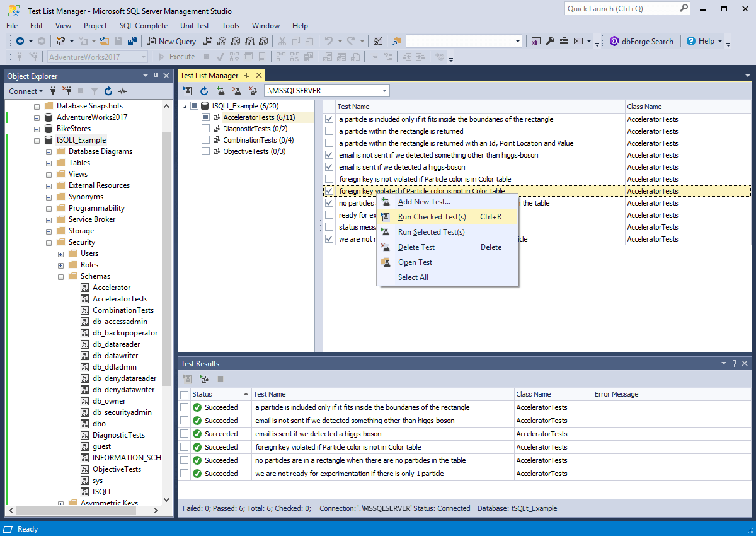Viewport: 756px width, 536px height.
Task: Collapse the Schemas folder
Action: [x=60, y=276]
